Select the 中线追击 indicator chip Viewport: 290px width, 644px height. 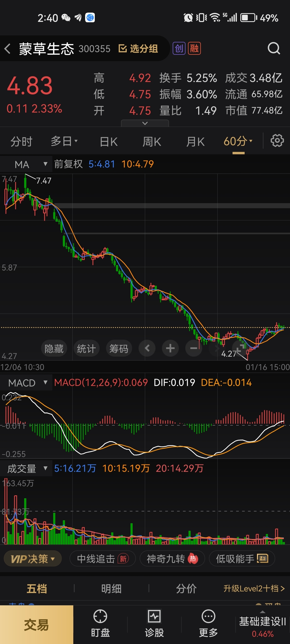(x=103, y=559)
